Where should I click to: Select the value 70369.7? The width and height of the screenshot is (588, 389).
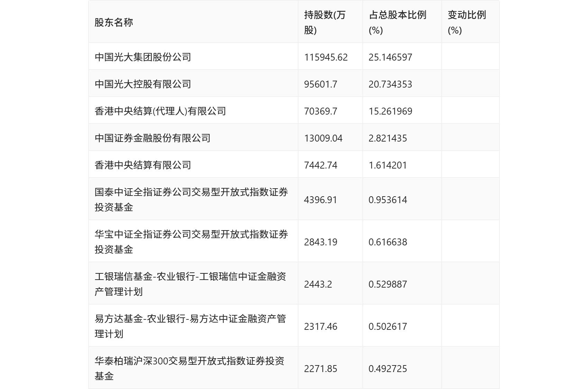pyautogui.click(x=321, y=111)
